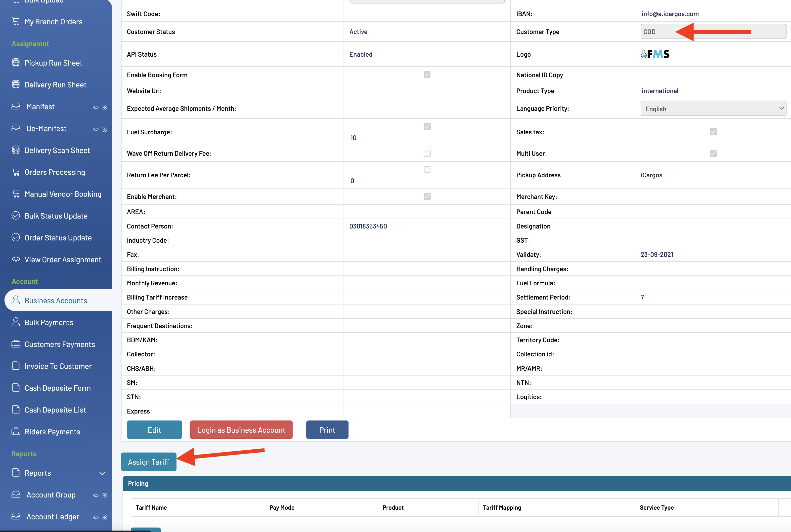Viewport: 791px width, 532px height.
Task: Click the De-Manifest inbox icon
Action: click(16, 128)
